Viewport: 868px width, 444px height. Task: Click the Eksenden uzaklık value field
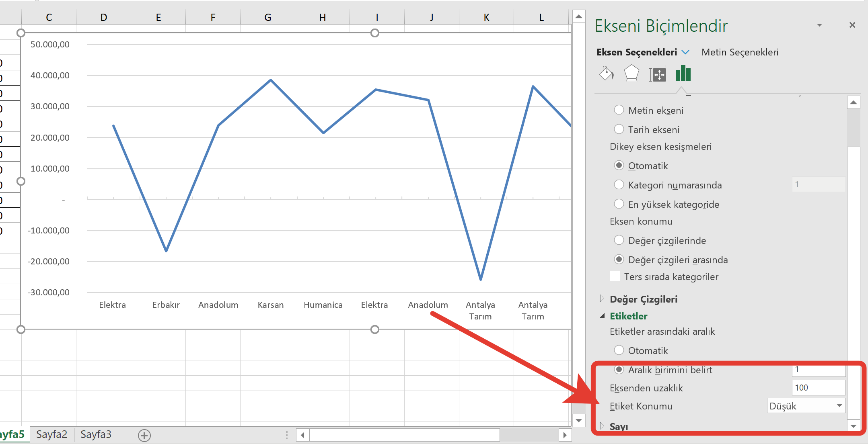[x=819, y=387]
